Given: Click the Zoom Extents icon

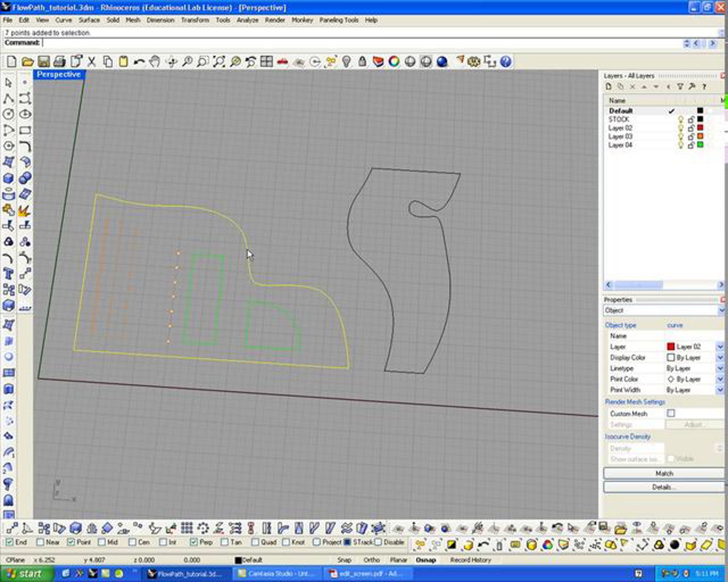Looking at the screenshot, I should pyautogui.click(x=219, y=62).
